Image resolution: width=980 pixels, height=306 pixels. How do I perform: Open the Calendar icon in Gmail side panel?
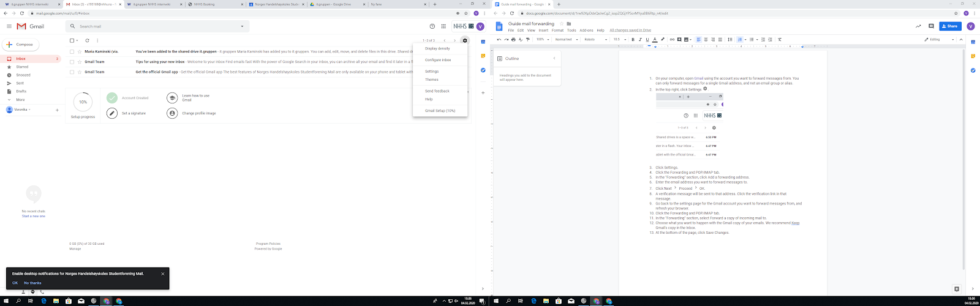click(483, 42)
